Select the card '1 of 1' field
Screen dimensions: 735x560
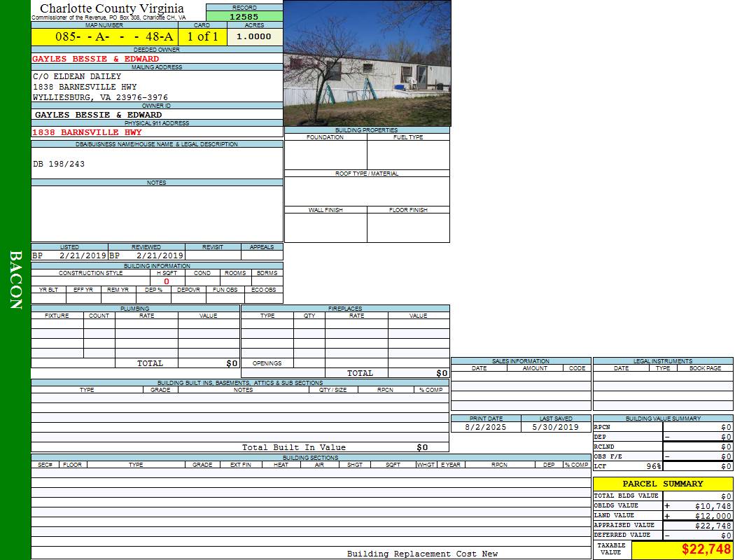[202, 37]
